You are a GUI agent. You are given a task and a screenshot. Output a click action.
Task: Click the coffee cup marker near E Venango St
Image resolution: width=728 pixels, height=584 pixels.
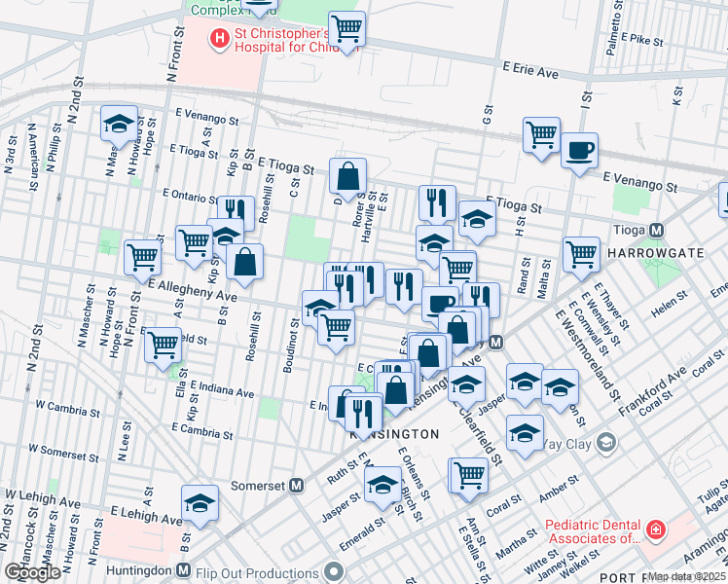pyautogui.click(x=579, y=151)
